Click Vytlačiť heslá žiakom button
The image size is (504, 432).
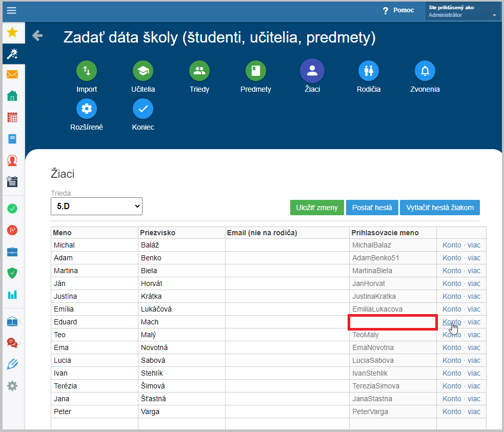click(440, 208)
